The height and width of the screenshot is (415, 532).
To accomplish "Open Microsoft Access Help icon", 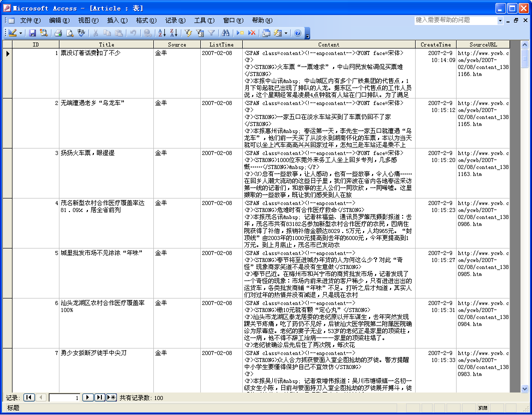I will coord(298,33).
